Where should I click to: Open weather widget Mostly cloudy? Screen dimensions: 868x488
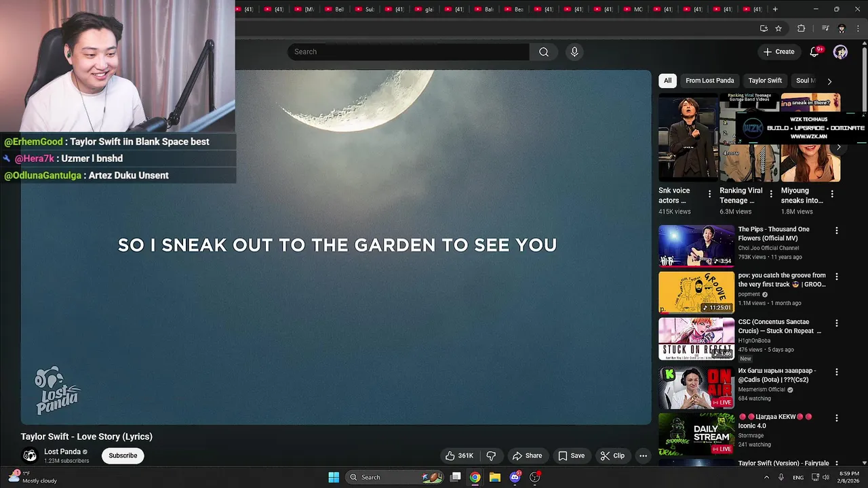click(x=34, y=477)
